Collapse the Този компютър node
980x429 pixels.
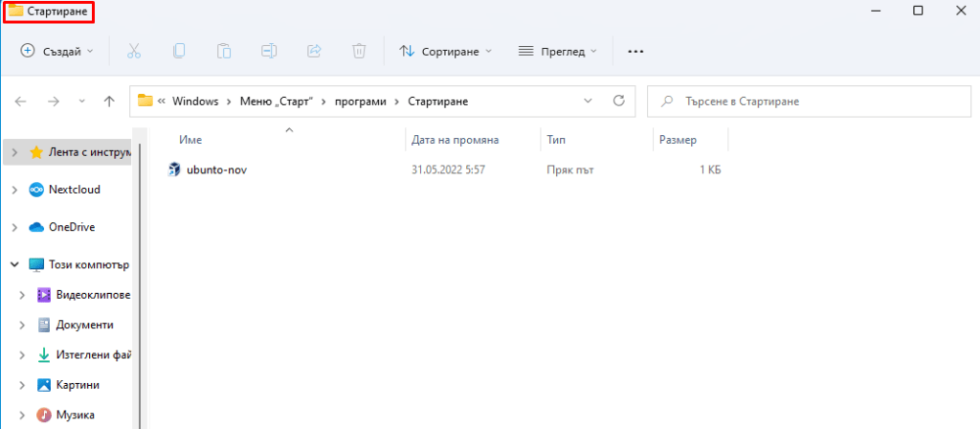14,265
